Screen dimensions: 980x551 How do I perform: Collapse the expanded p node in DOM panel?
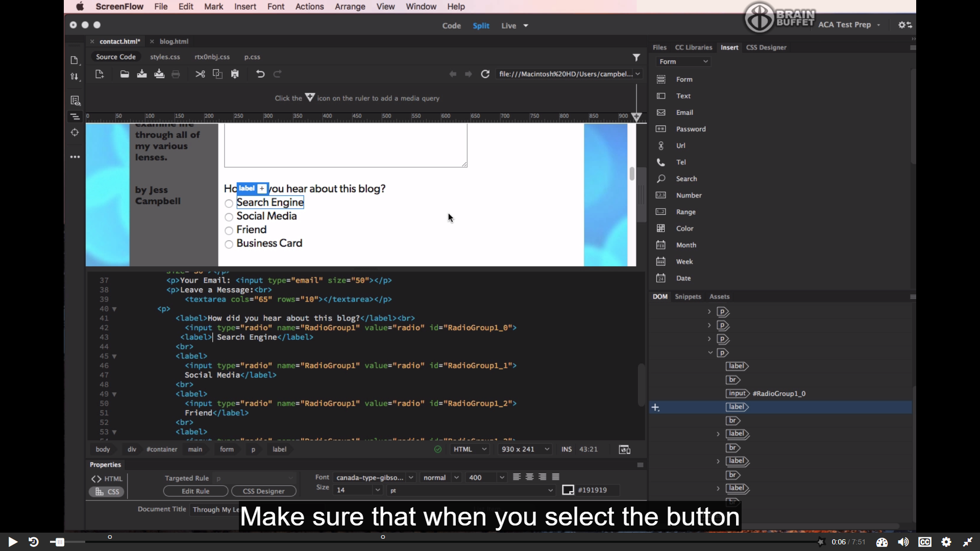pyautogui.click(x=710, y=353)
